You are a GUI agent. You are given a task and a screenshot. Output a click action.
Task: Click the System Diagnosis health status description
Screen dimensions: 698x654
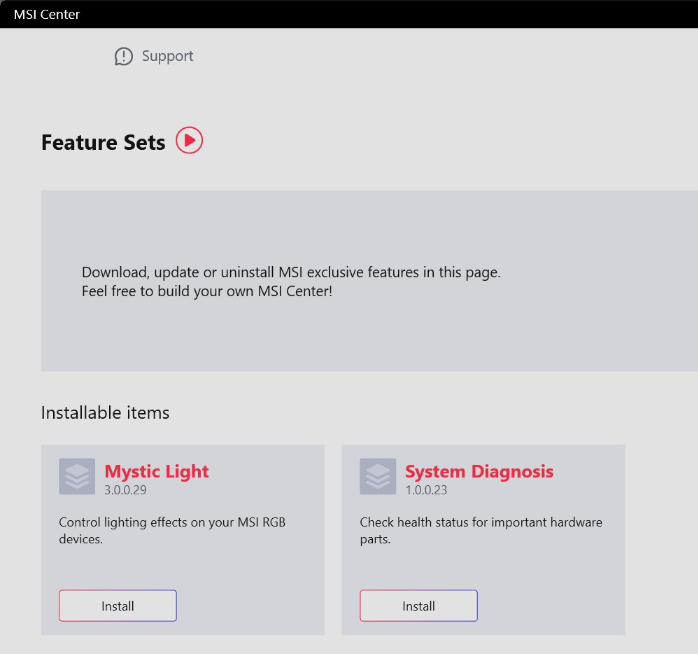point(480,531)
